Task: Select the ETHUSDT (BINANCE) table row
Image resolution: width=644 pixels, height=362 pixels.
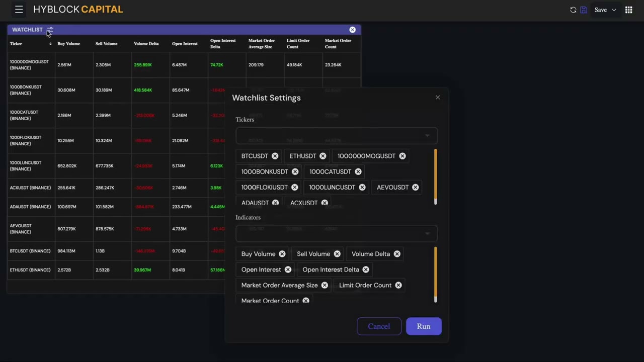Action: [184, 270]
